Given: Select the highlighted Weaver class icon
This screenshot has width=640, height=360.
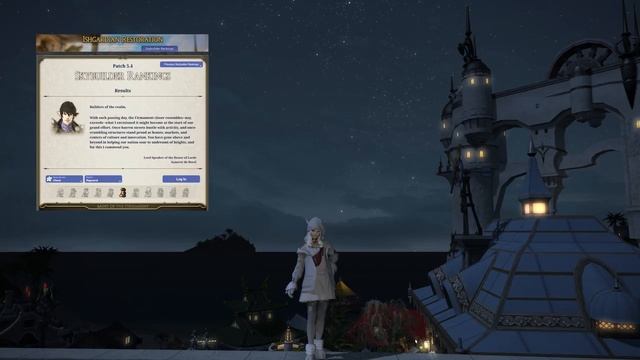Looking at the screenshot, I should click(122, 192).
